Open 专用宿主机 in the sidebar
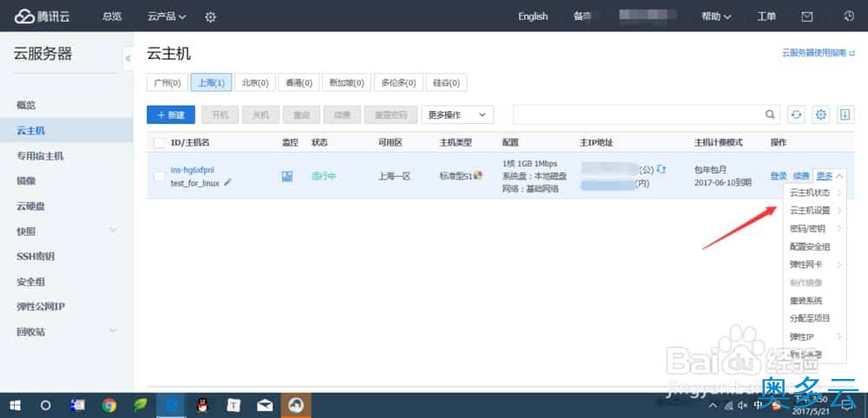The image size is (868, 418). 40,156
